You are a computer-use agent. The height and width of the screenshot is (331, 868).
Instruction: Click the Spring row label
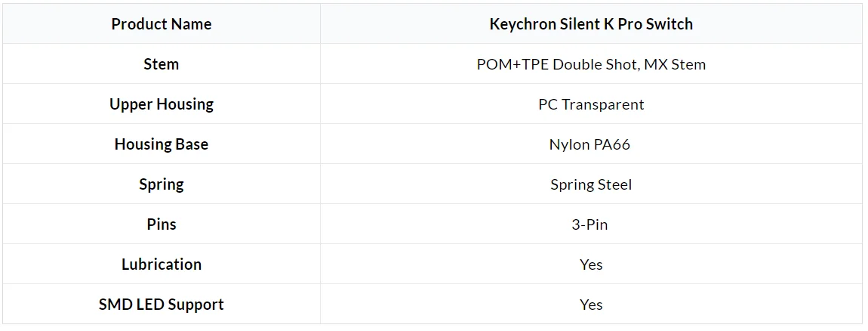click(x=161, y=184)
